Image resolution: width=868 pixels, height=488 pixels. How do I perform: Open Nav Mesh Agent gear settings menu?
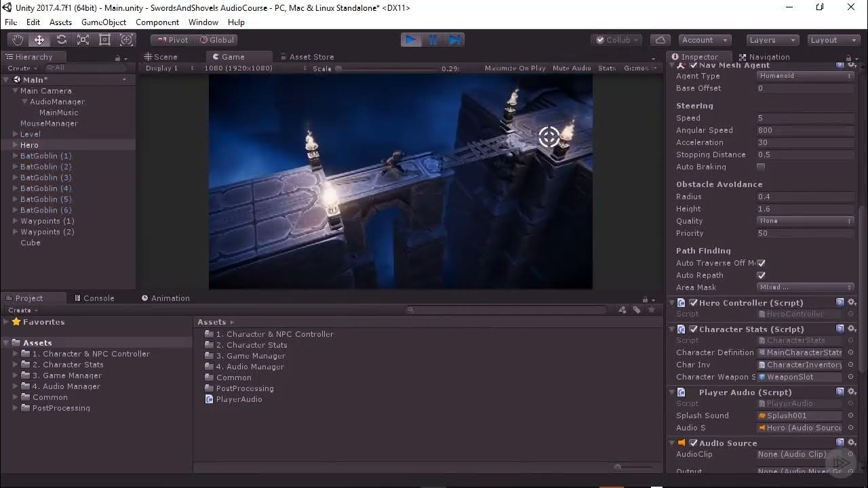852,66
